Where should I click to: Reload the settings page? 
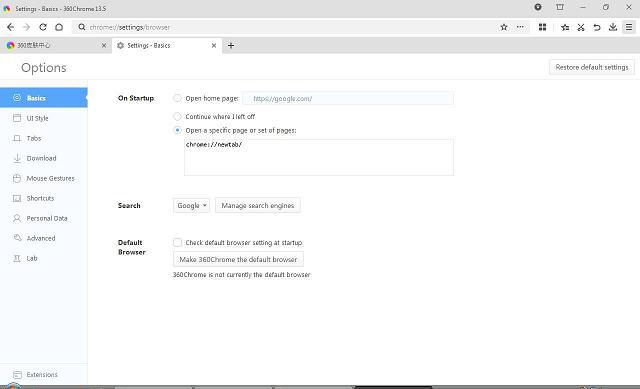43,27
